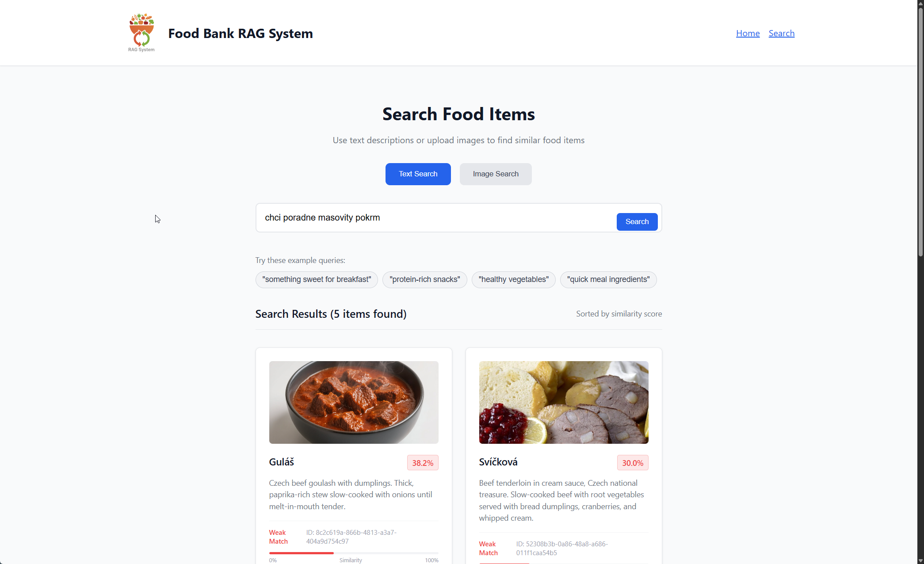Click the Guláš item title
The width and height of the screenshot is (924, 564).
tap(281, 462)
